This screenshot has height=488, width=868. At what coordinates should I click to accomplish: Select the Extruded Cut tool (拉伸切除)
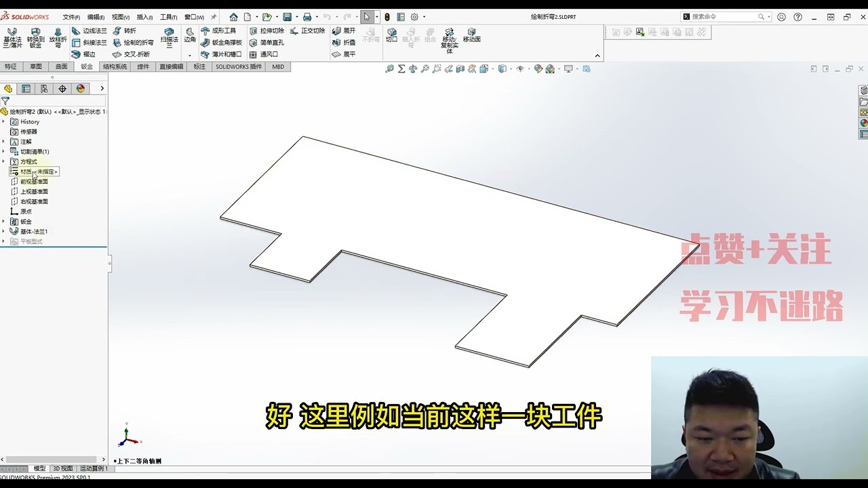267,30
